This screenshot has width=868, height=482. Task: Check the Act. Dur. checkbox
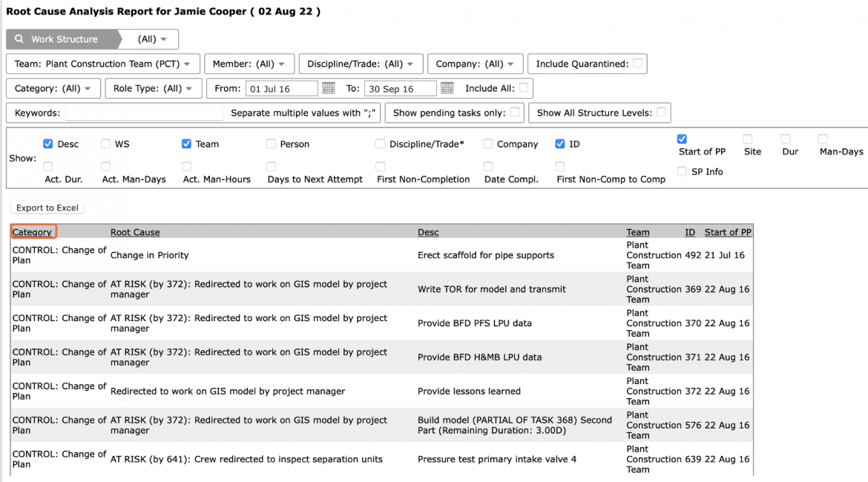[x=48, y=167]
